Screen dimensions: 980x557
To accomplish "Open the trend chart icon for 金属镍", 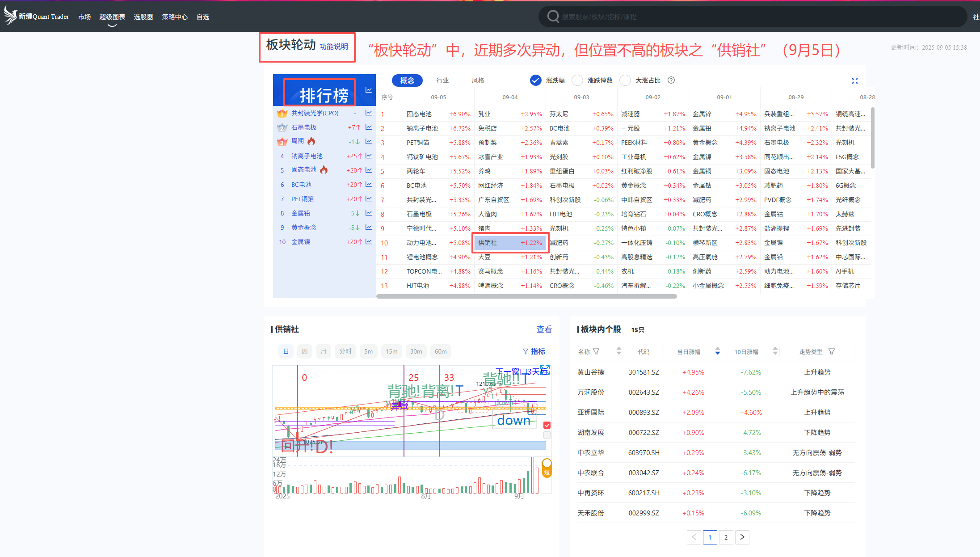I will click(369, 242).
